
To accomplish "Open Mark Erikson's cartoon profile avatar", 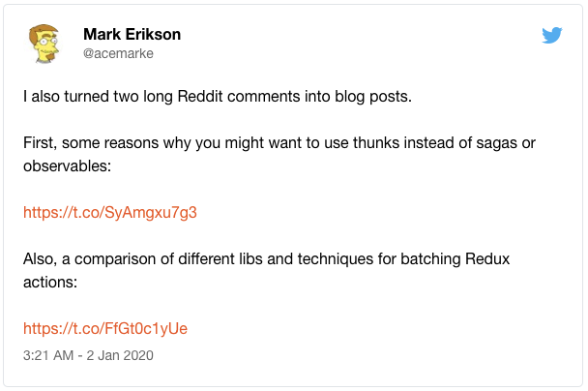I will pyautogui.click(x=44, y=44).
